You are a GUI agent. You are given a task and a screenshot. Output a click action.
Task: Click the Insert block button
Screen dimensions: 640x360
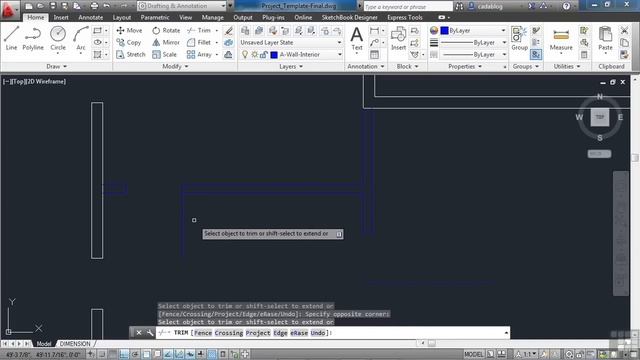pos(398,39)
